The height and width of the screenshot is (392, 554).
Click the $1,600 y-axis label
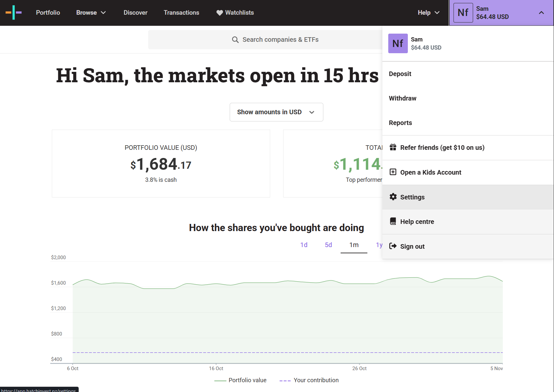click(x=58, y=283)
